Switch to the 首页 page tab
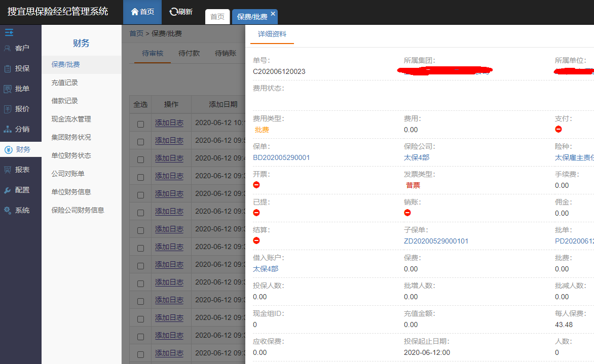The image size is (594, 364). coord(217,17)
